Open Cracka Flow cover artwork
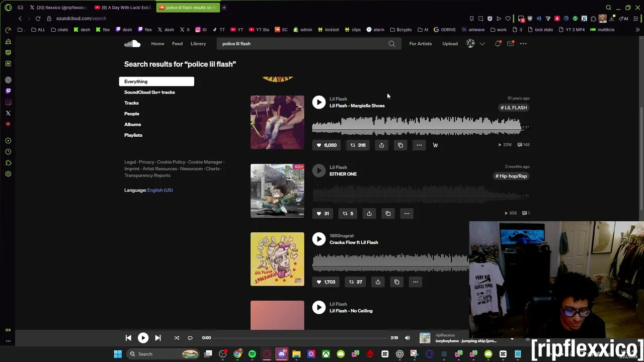644x362 pixels. [277, 259]
